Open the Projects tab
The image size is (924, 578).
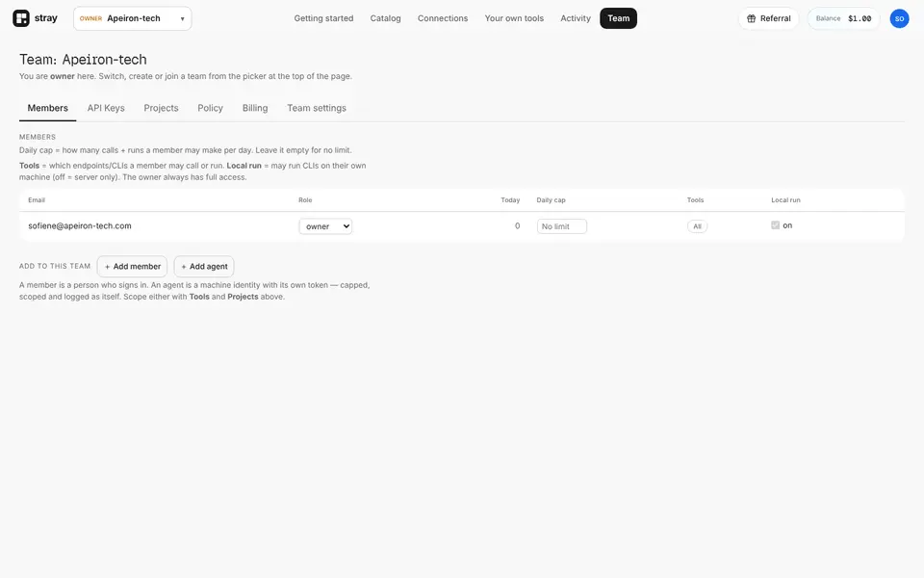click(x=161, y=108)
